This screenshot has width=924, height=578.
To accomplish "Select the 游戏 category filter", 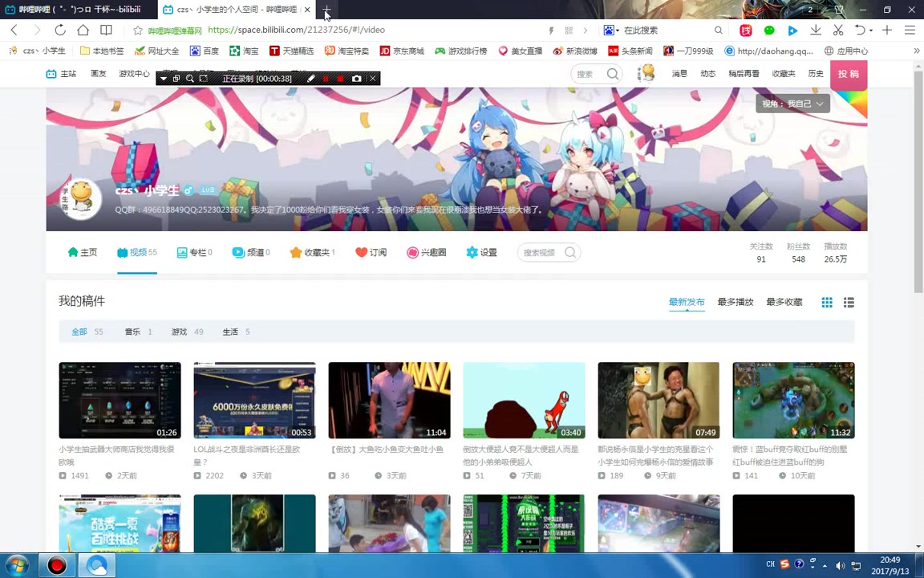I will coord(179,332).
